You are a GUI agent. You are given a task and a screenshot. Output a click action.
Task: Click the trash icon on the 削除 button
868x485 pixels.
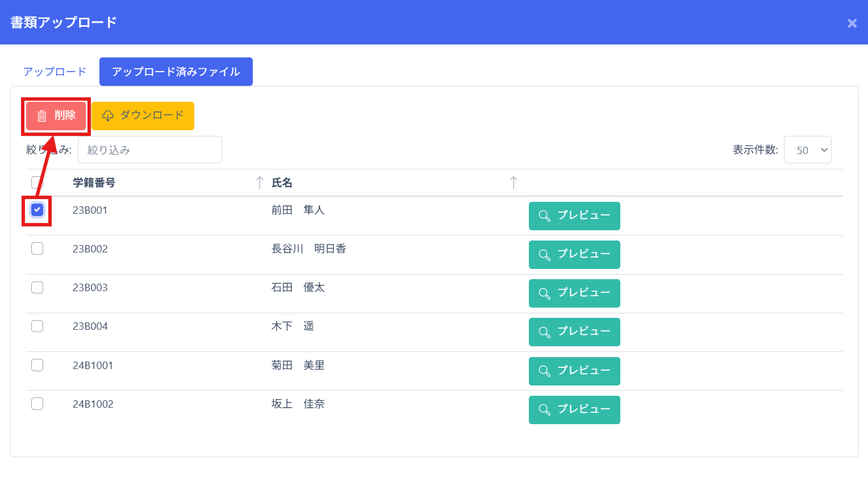coord(42,116)
